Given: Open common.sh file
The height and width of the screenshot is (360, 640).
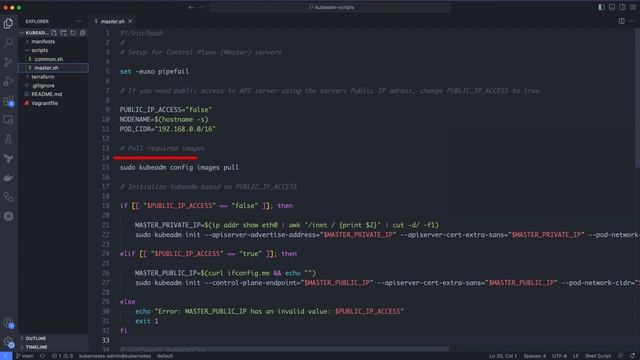Looking at the screenshot, I should tap(53, 59).
